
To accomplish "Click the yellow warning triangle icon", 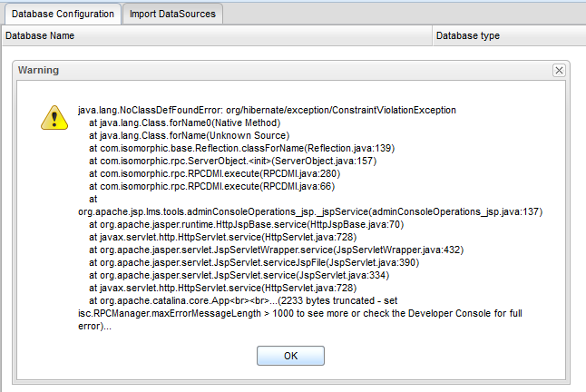I will 54,117.
